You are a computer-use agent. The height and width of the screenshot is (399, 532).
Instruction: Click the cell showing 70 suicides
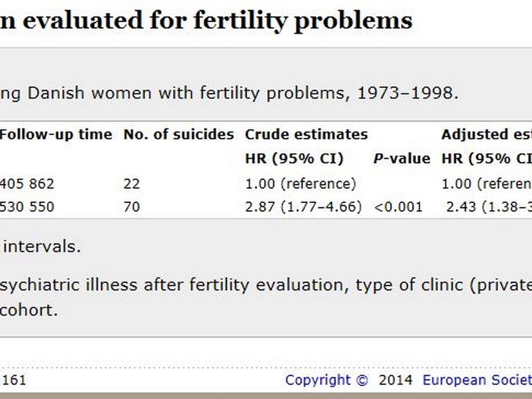tap(132, 207)
